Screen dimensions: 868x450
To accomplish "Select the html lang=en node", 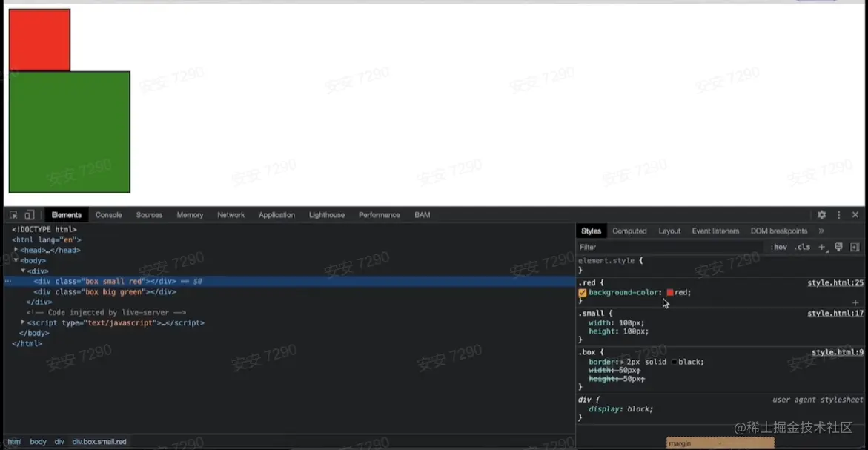I will (x=47, y=239).
